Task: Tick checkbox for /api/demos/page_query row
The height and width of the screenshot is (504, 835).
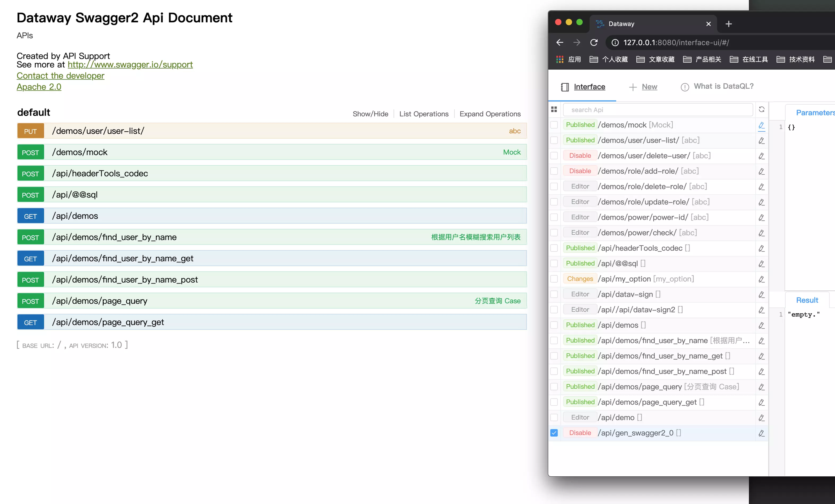Action: [554, 386]
